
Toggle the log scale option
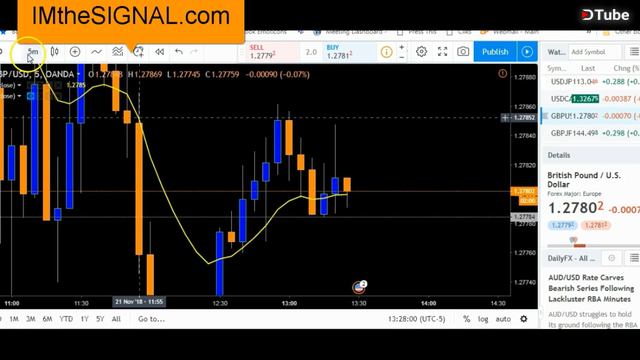(483, 319)
